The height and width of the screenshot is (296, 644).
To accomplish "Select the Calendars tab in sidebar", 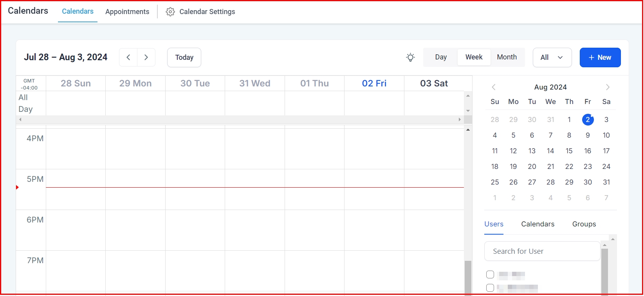I will (538, 224).
